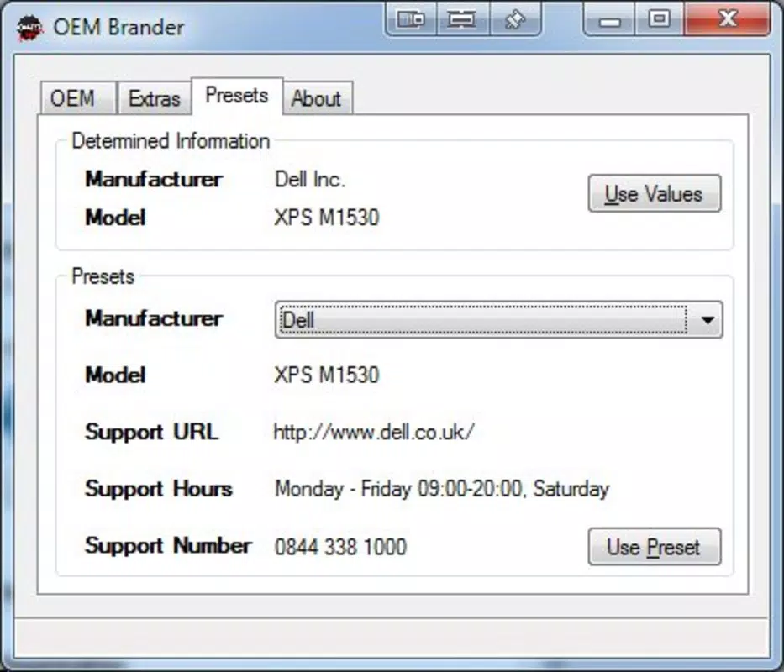Screen dimensions: 784x672
Task: Click the determined manufacturer value Dell Inc.
Action: point(310,179)
